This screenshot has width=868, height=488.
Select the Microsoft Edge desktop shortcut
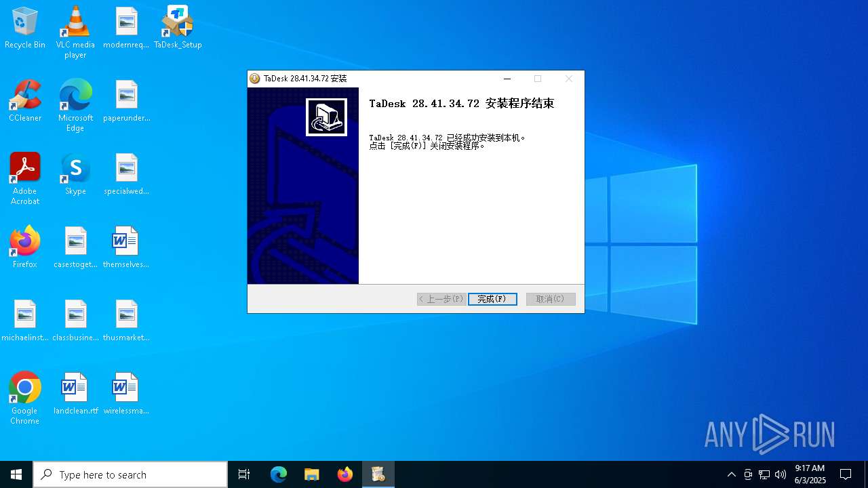point(75,106)
